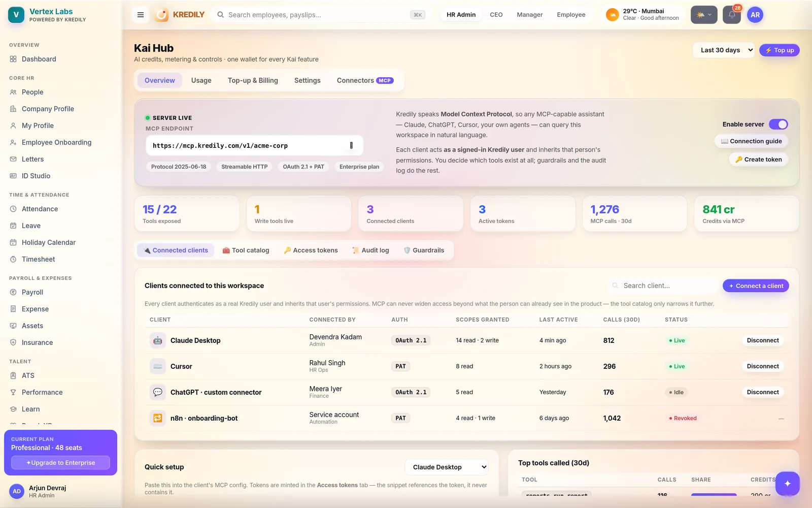Open the theme switcher dropdown
This screenshot has height=508, width=812.
[x=704, y=15]
